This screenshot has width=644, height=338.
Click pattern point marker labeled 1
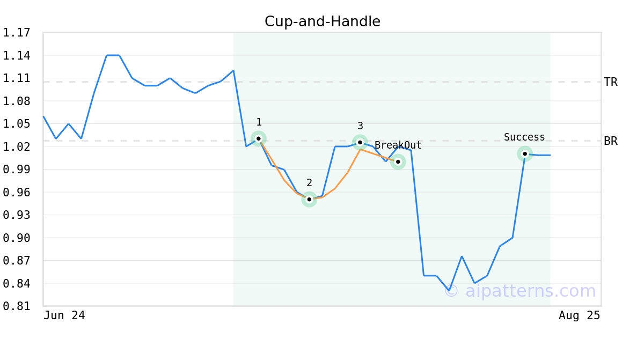coord(259,138)
